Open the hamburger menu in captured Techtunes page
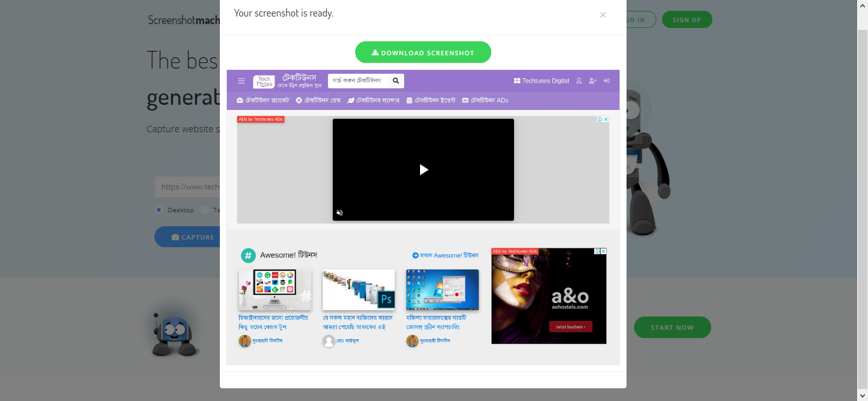Screen dimensions: 868x401 [x=241, y=81]
